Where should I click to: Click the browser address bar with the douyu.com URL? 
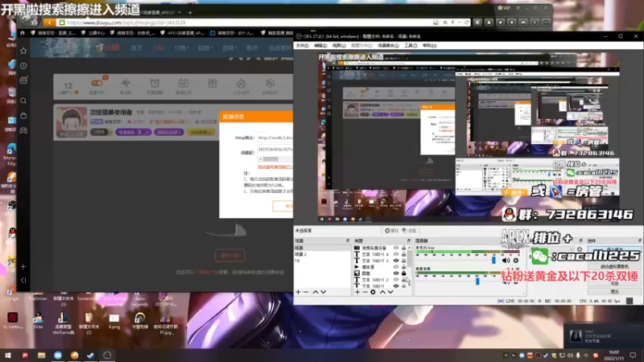[x=246, y=23]
